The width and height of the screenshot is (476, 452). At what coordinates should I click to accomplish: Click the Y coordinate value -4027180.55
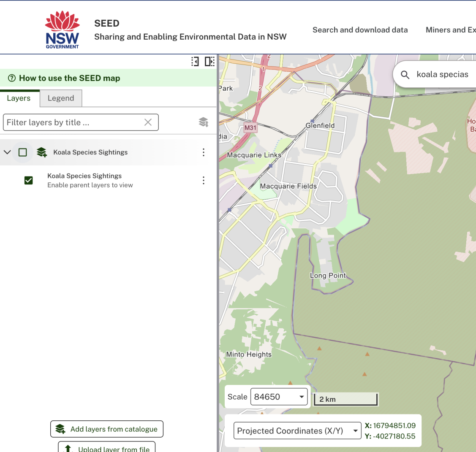coord(394,436)
